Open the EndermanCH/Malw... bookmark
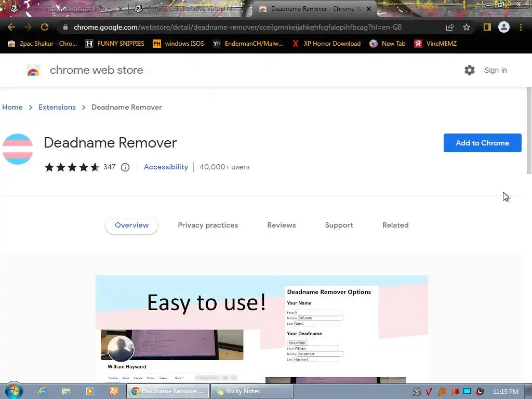This screenshot has width=532, height=399. [248, 44]
